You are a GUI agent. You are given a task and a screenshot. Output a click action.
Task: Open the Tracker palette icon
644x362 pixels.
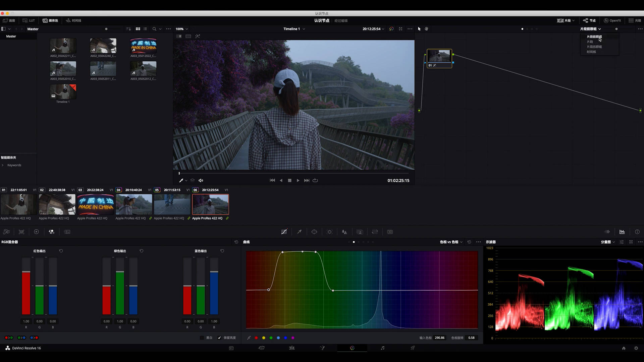(x=329, y=232)
